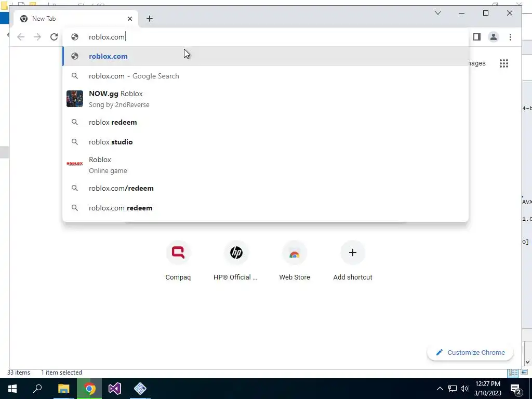Click the browser Back arrow

pos(21,37)
